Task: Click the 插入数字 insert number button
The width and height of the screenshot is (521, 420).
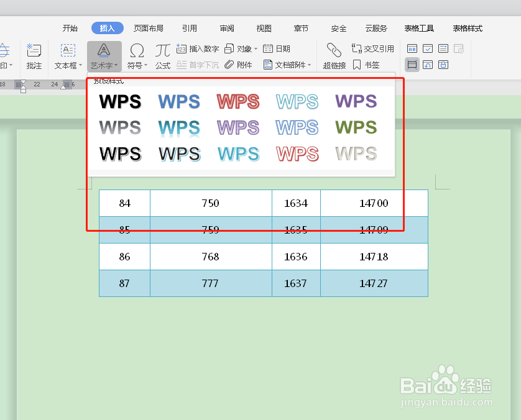Action: (198, 49)
